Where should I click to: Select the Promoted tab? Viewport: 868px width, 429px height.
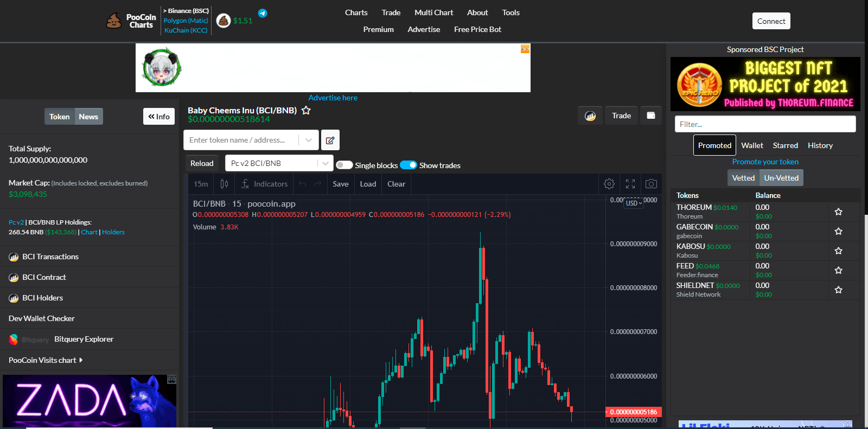[714, 145]
